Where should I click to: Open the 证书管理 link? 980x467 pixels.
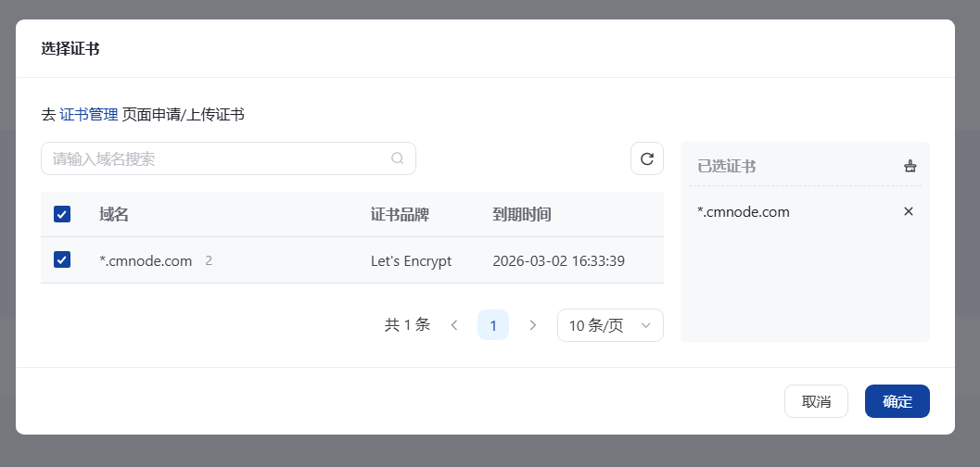pyautogui.click(x=89, y=115)
